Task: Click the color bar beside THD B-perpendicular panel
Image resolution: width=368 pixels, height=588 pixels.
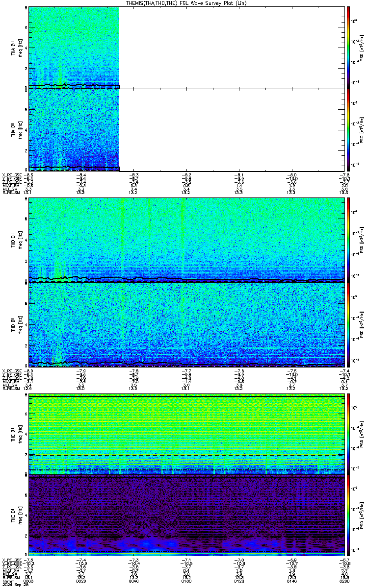Action: point(348,240)
